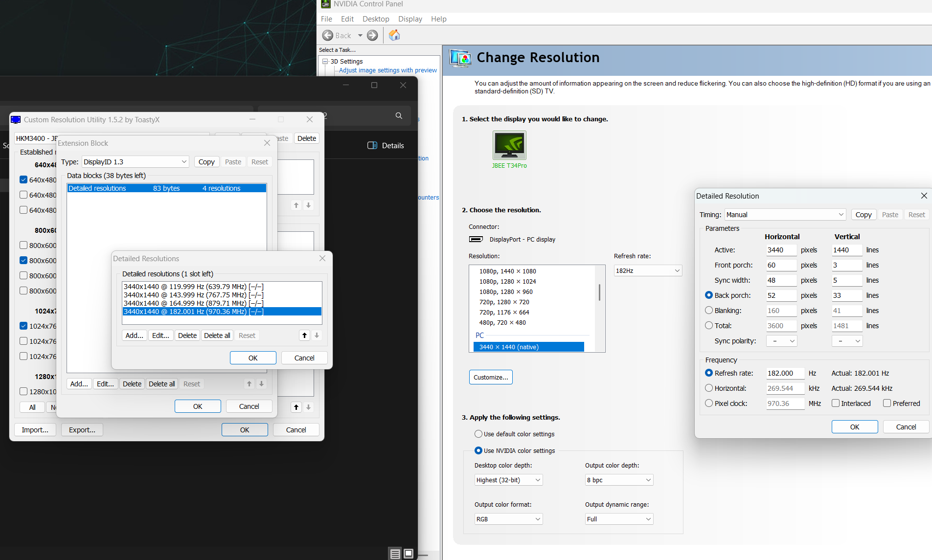Check the Preferred checkbox
Screen dimensions: 932x560
(x=887, y=403)
